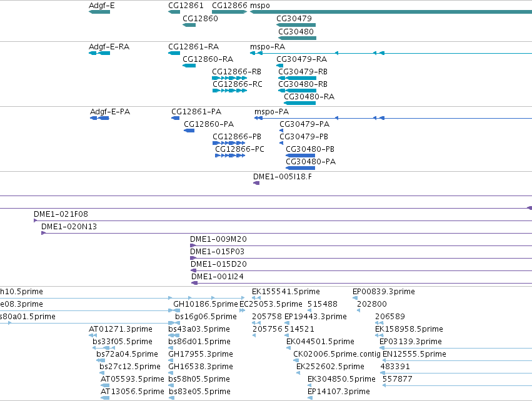Select the Adgf-E gene feature
532x401 pixels.
[x=99, y=12]
